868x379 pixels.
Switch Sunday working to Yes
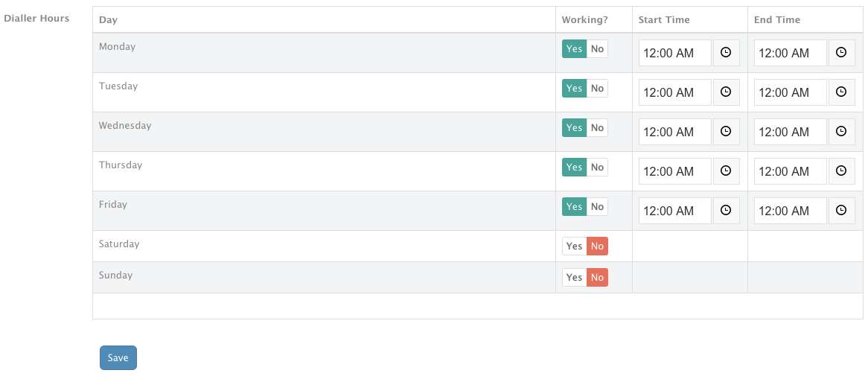575,277
